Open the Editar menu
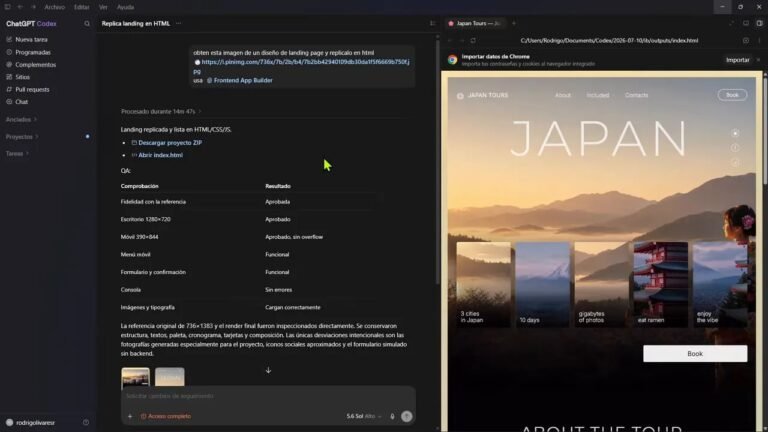 pos(81,7)
